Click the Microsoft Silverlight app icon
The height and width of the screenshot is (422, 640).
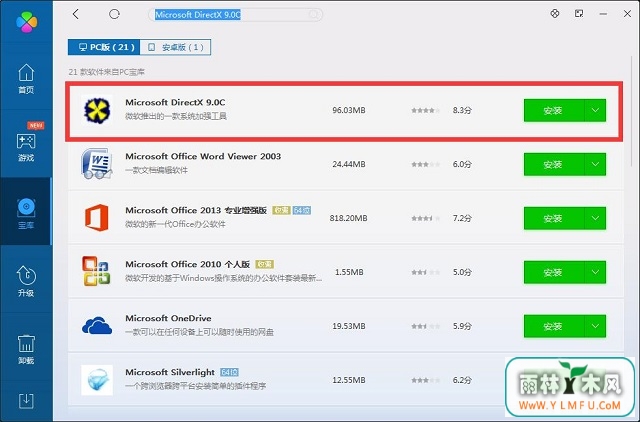click(x=97, y=380)
